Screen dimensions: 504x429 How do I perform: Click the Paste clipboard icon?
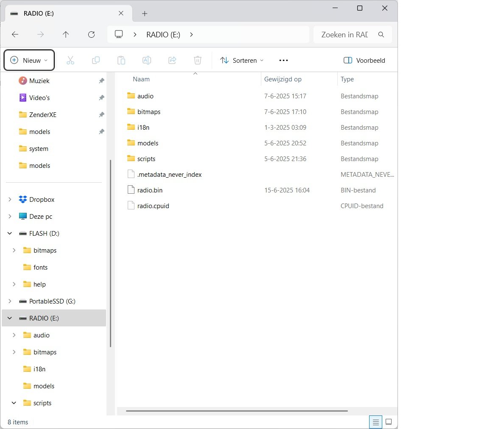(121, 60)
